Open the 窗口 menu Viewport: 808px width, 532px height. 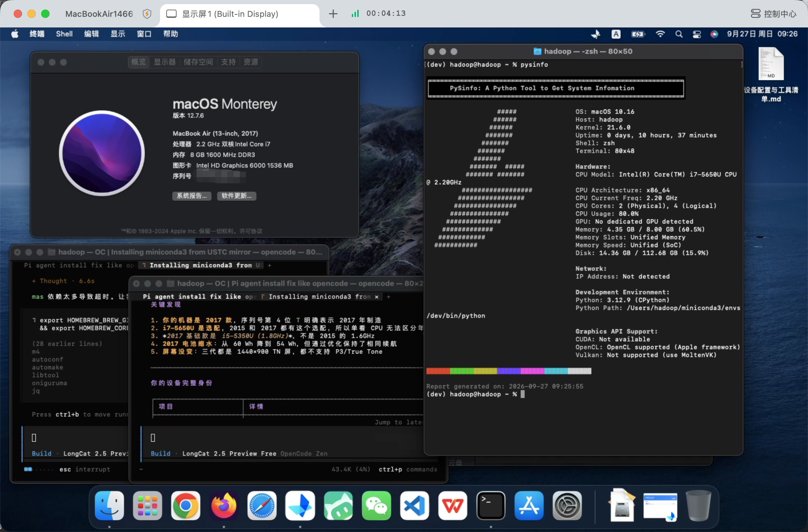coord(144,34)
